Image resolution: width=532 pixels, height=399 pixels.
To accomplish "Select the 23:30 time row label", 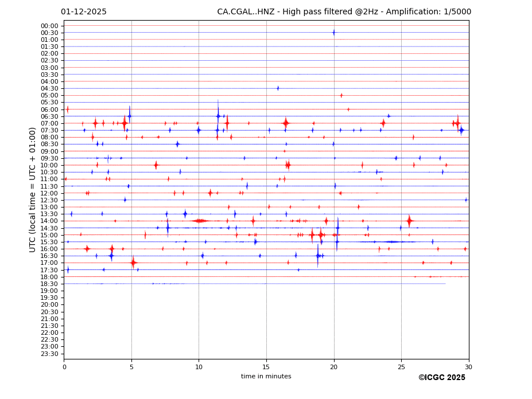I will click(49, 354).
